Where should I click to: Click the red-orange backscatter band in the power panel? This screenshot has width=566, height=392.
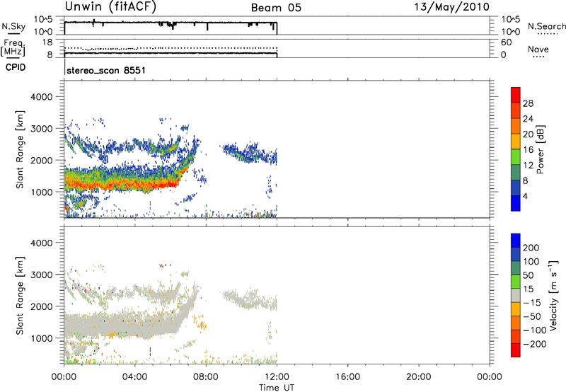tap(122, 183)
